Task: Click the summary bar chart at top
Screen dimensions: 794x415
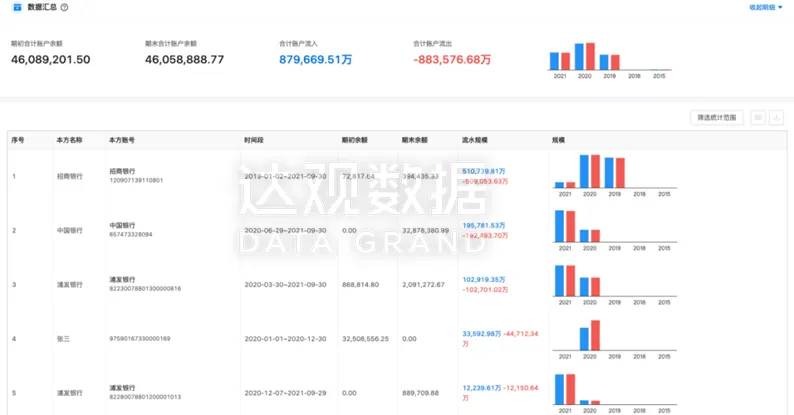Action: [608, 60]
